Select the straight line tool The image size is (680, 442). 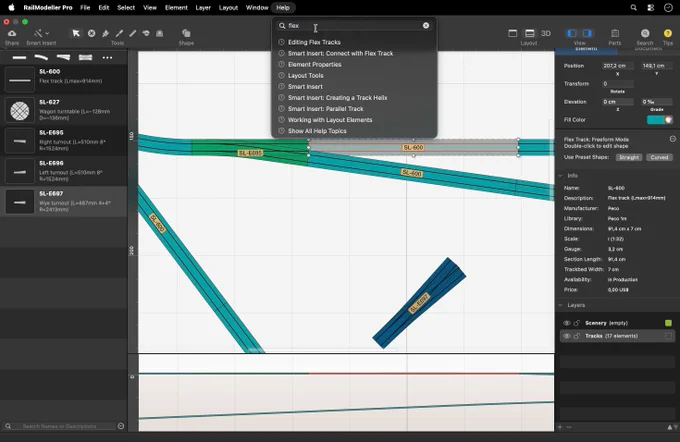coord(133,33)
